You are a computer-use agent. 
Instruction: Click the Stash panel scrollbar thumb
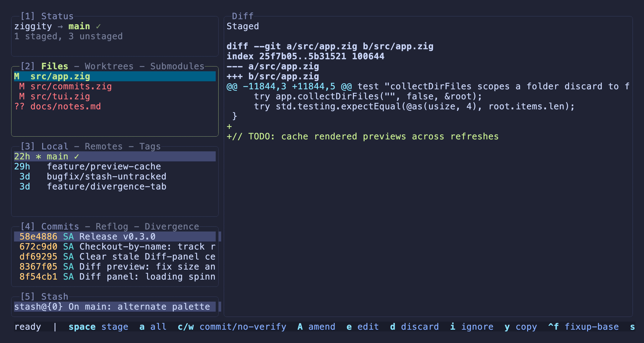click(x=220, y=307)
